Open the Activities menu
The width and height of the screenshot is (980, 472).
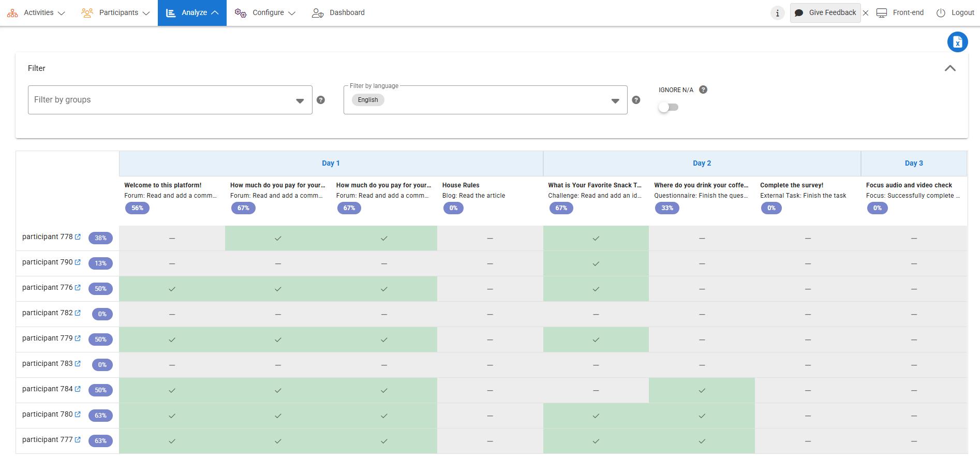tap(36, 13)
